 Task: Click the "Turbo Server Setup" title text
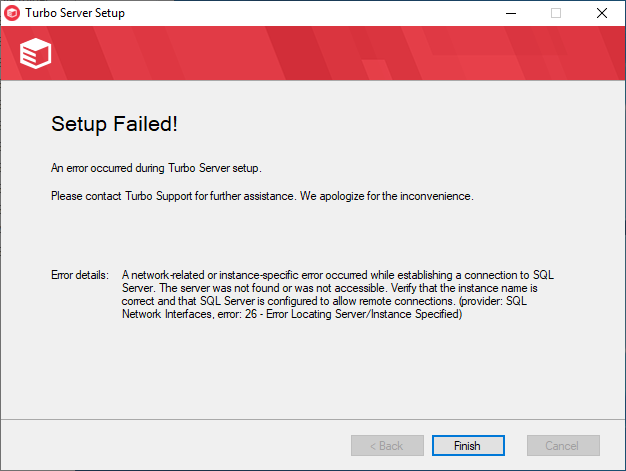[x=76, y=13]
